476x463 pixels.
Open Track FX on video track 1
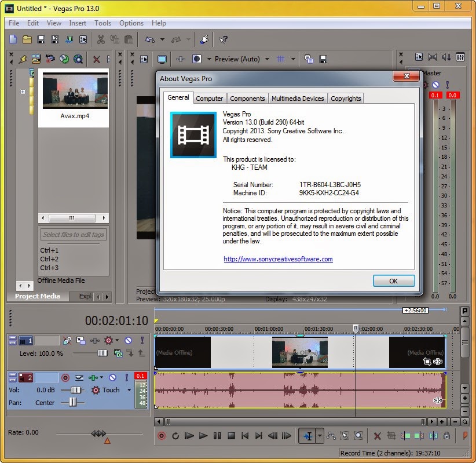[x=95, y=341]
